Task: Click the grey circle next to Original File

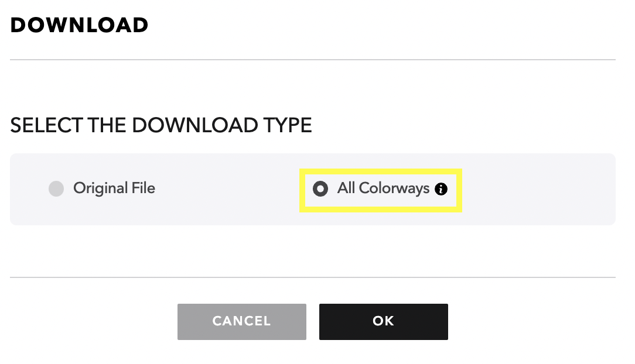Action: pos(56,188)
